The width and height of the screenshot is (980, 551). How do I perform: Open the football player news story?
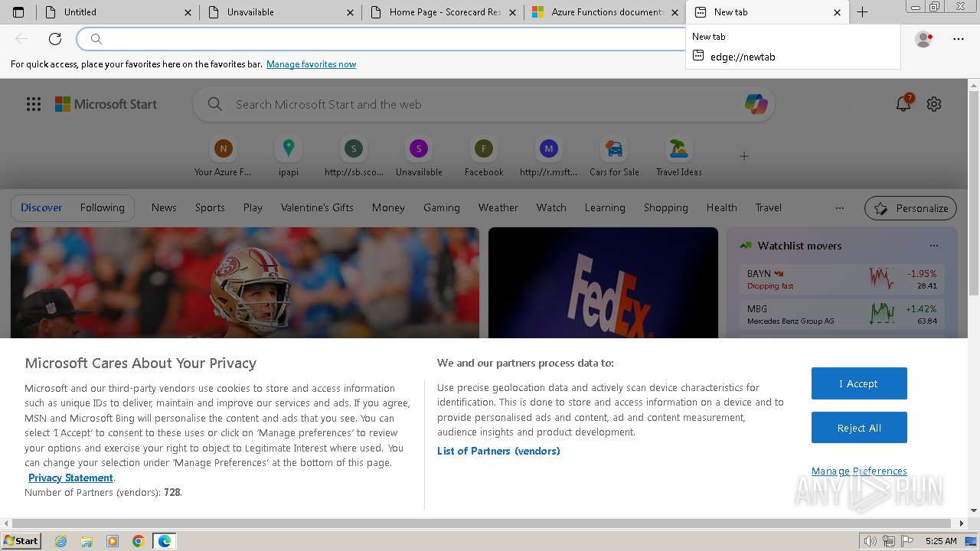click(x=245, y=282)
